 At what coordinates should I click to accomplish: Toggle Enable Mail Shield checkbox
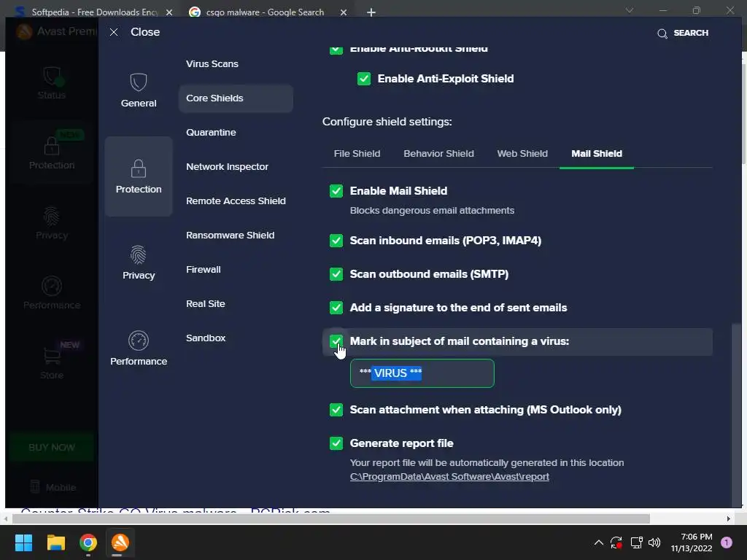click(x=336, y=191)
